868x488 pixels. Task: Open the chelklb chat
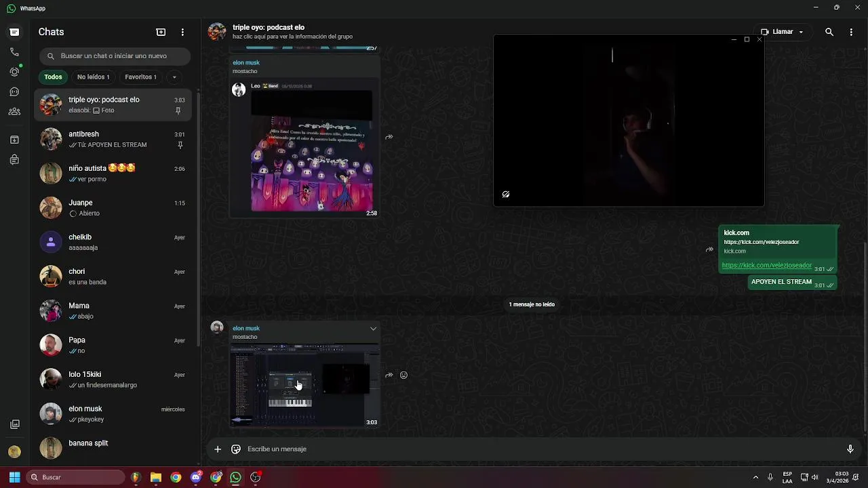point(113,242)
